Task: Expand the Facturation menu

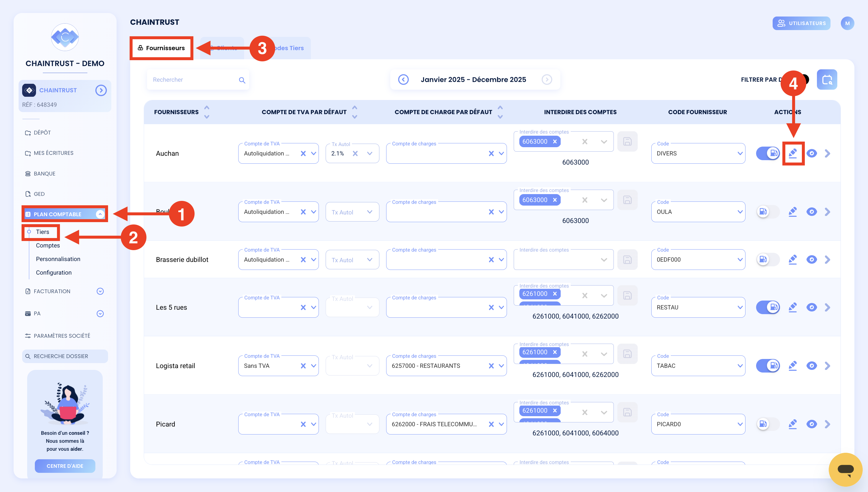Action: [x=100, y=291]
